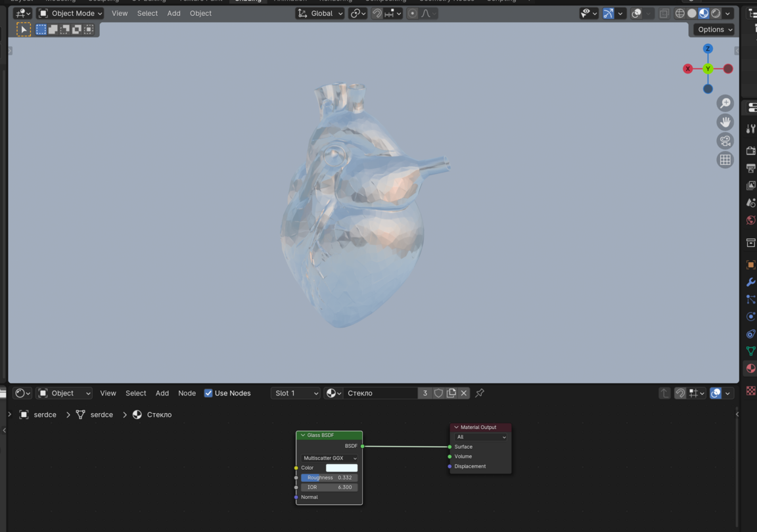This screenshot has height=532, width=757.
Task: Expand the Slot 1 dropdown
Action: tap(295, 393)
